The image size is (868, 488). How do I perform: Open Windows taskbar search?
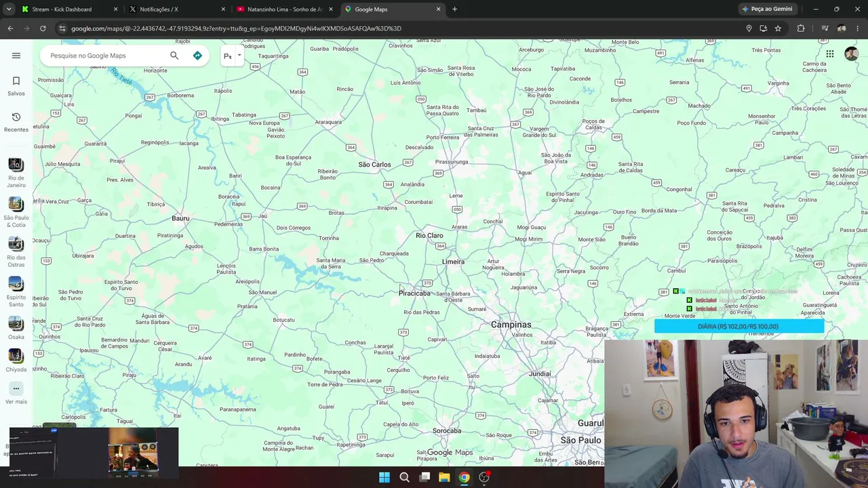click(404, 477)
